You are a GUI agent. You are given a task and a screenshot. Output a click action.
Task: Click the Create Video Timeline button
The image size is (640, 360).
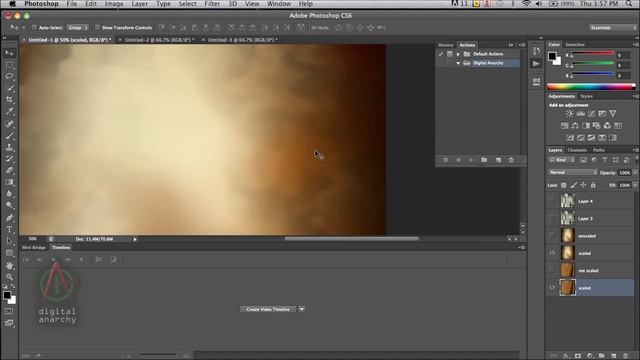point(268,309)
